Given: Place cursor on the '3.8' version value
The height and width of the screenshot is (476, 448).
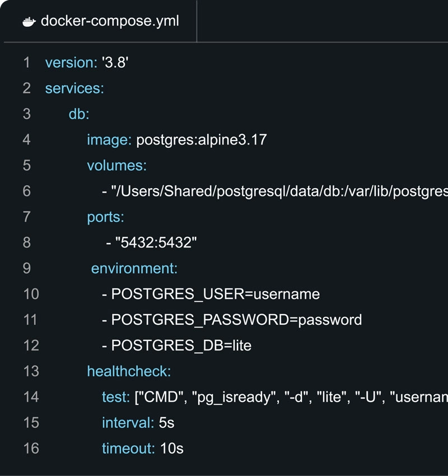Looking at the screenshot, I should click(x=115, y=63).
